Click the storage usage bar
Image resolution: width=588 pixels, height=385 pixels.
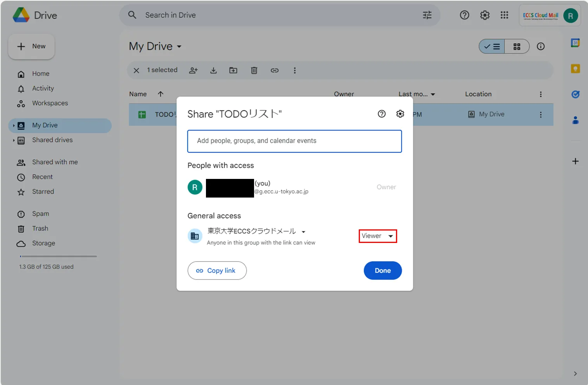58,256
